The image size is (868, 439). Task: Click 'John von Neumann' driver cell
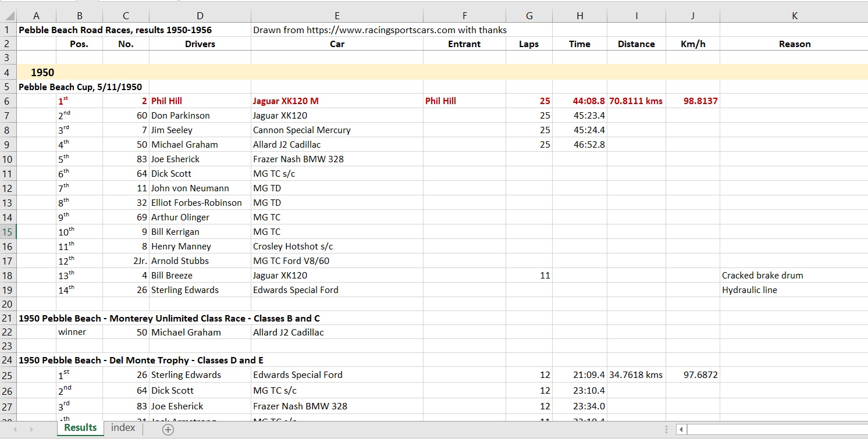(200, 188)
